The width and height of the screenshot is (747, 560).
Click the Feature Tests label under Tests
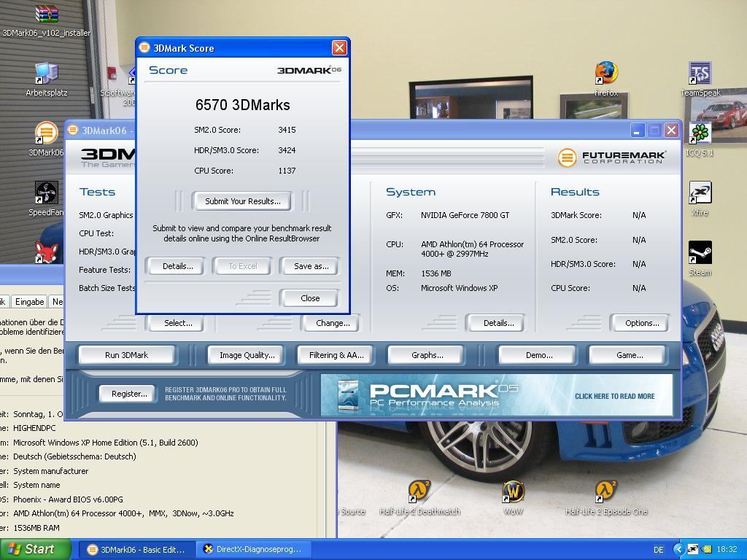[x=104, y=270]
